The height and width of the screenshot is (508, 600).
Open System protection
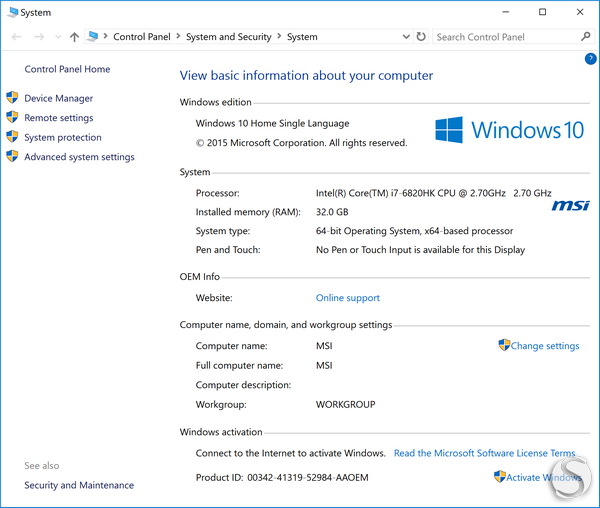tap(63, 137)
